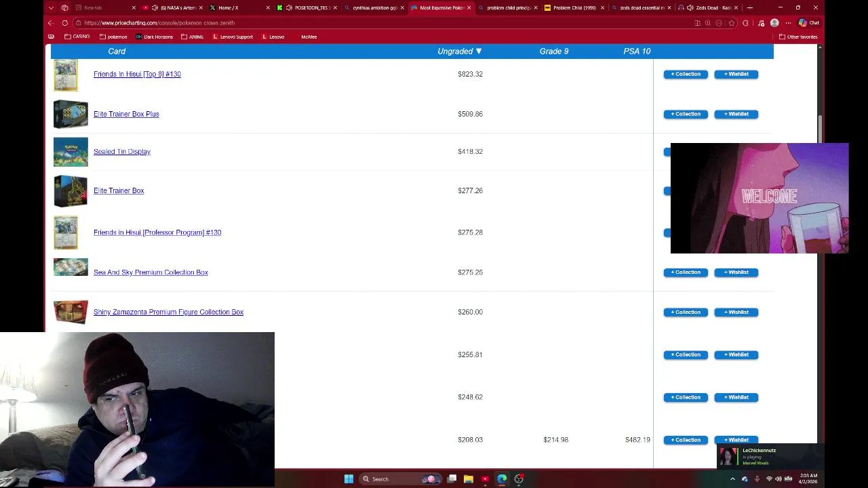Open Copilot Chat button
Image resolution: width=868 pixels, height=488 pixels.
coord(809,23)
